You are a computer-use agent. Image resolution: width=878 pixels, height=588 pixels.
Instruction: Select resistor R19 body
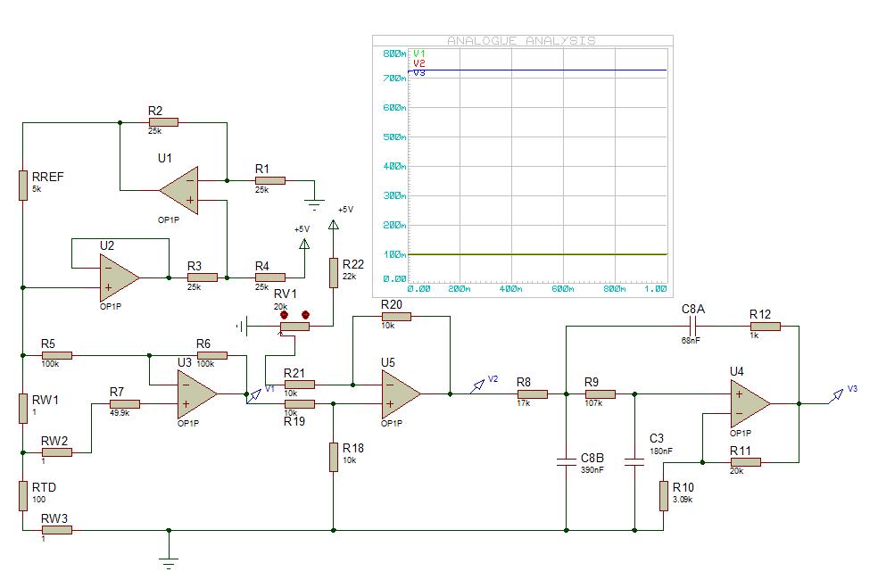300,404
